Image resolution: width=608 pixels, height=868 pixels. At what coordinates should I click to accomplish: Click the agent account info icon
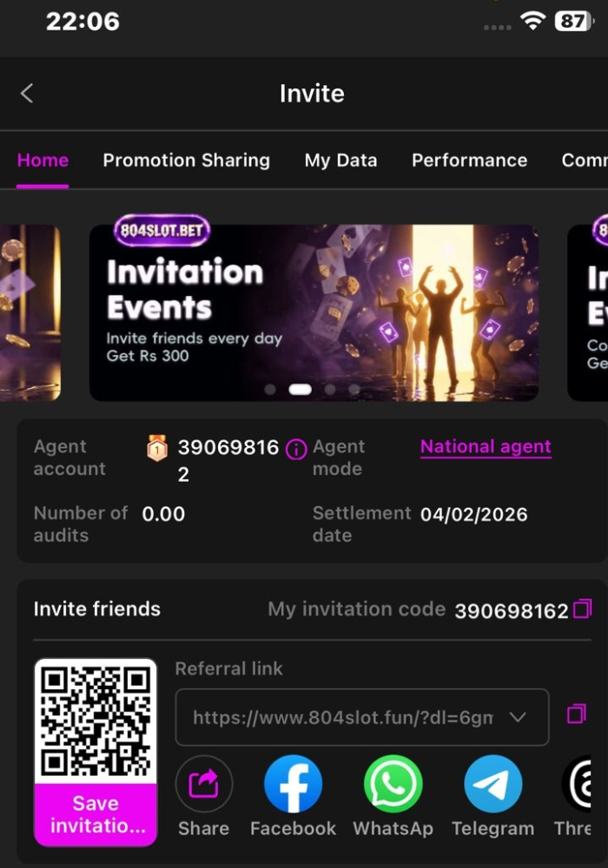(x=295, y=450)
